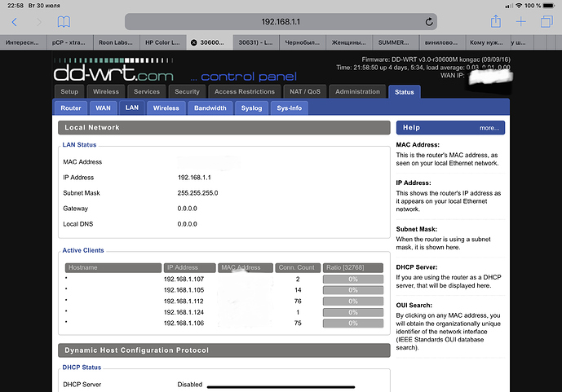Viewport: 562px width, 392px height.
Task: Open the Safari bookmarks book icon
Action: (x=63, y=21)
